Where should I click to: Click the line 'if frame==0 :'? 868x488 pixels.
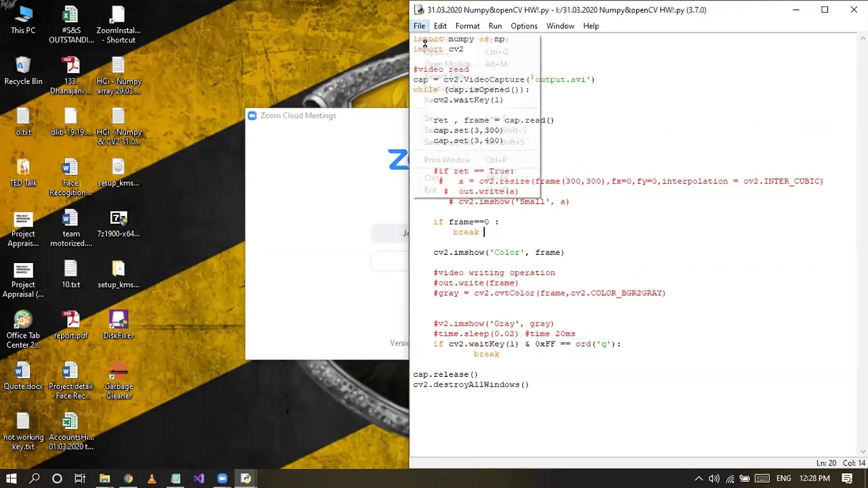pyautogui.click(x=466, y=222)
